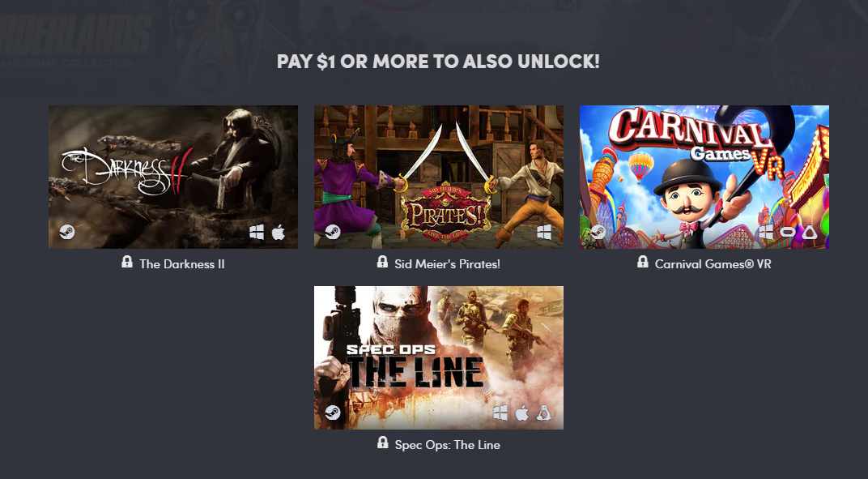The image size is (868, 479).
Task: Click Steam icon on Carnival Games VR tile
Action: pyautogui.click(x=598, y=232)
